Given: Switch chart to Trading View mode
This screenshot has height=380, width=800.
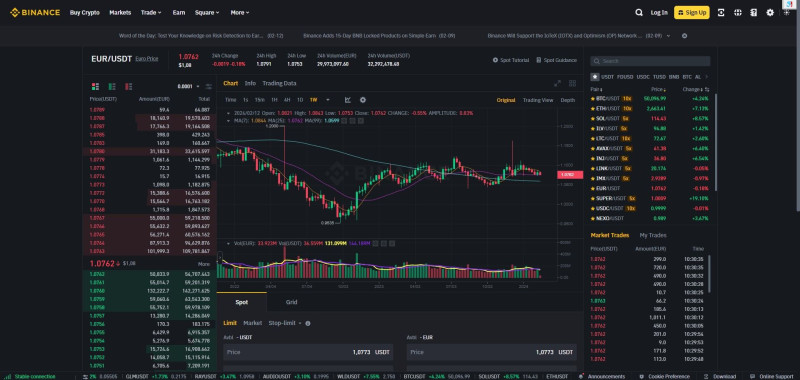Looking at the screenshot, I should click(538, 100).
